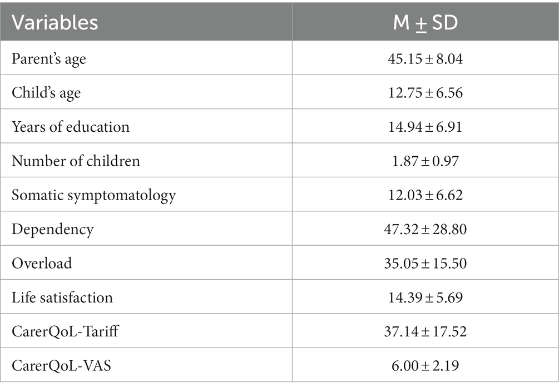Click the Variables column header
This screenshot has width=559, height=392.
(55, 22)
